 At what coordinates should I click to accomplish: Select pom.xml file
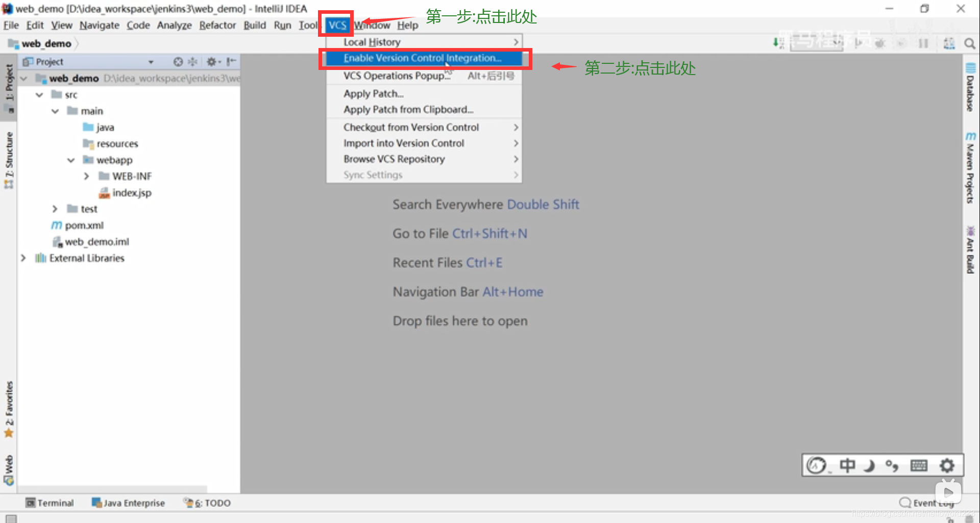[78, 225]
